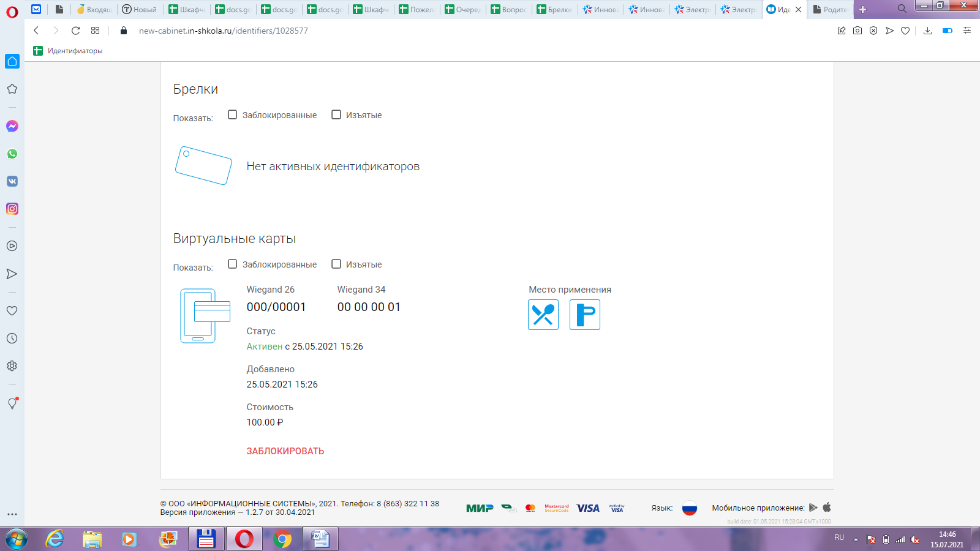This screenshot has height=551, width=980.
Task: Click ЗАБЛОКИРОВАТЬ to block the virtual card
Action: pos(285,451)
